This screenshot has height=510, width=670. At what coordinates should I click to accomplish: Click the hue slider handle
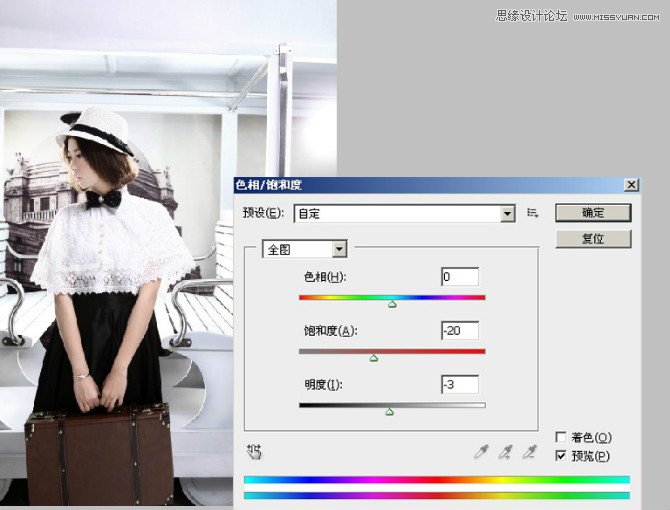pyautogui.click(x=392, y=305)
